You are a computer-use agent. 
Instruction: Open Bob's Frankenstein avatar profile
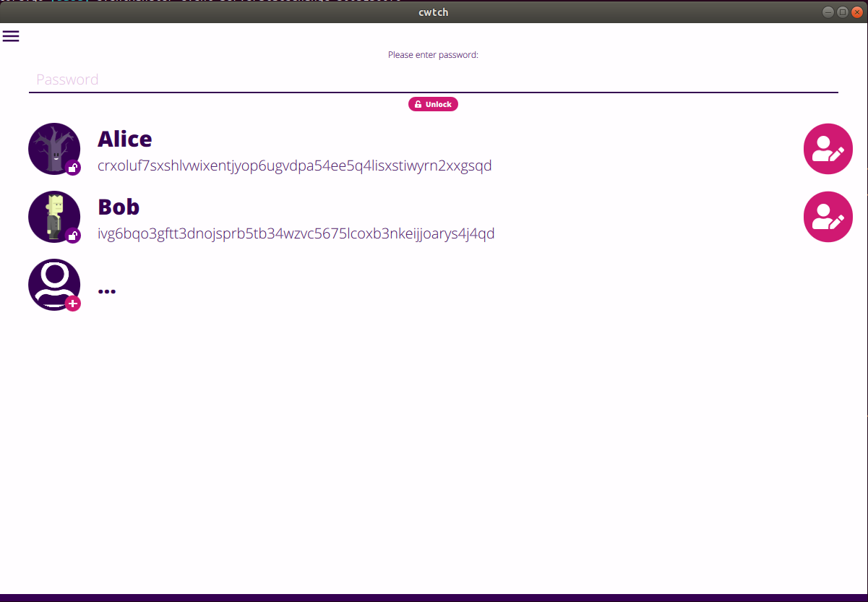coord(54,217)
